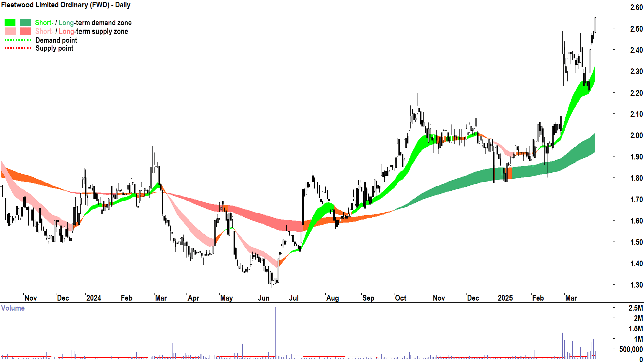This screenshot has width=644, height=362.
Task: Click the bright green short-term demand swatch
Action: coord(10,23)
